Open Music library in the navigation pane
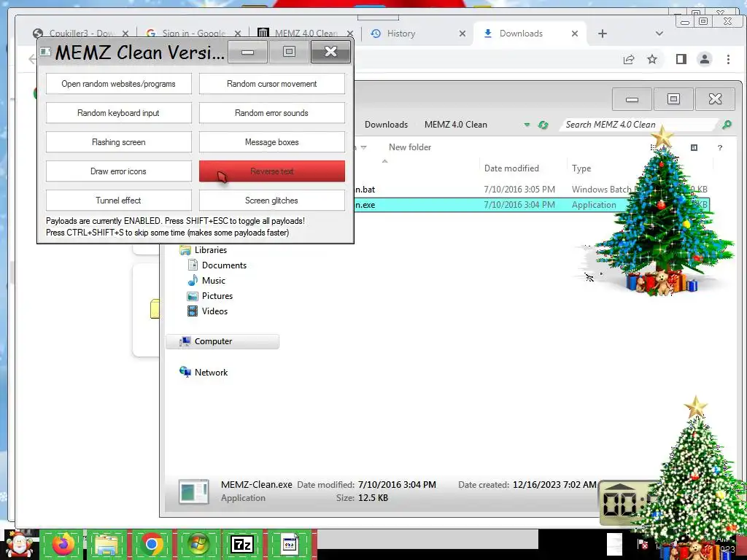Screen dimensions: 747x560 [x=213, y=281]
